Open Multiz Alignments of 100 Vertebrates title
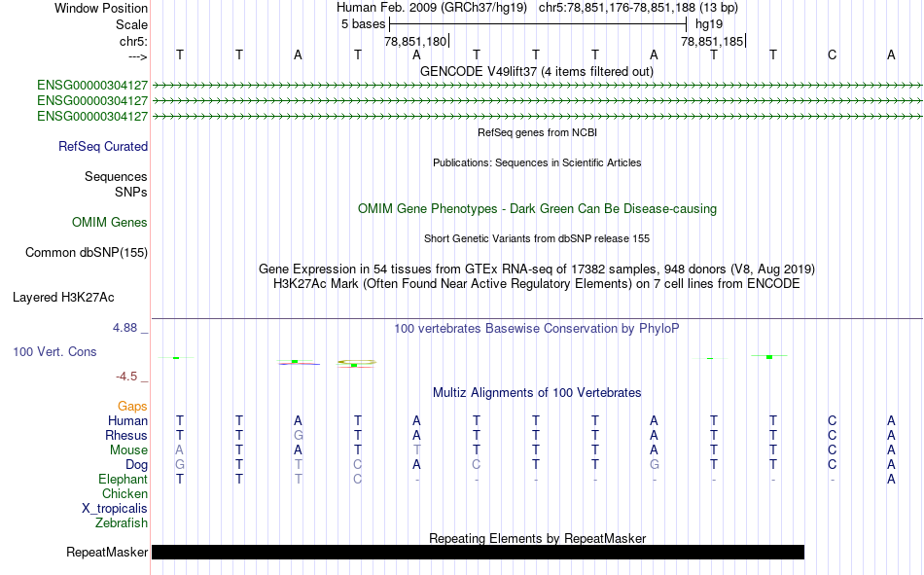 click(x=536, y=393)
